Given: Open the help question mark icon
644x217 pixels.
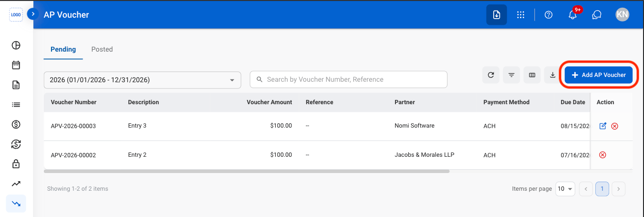Looking at the screenshot, I should (x=549, y=15).
